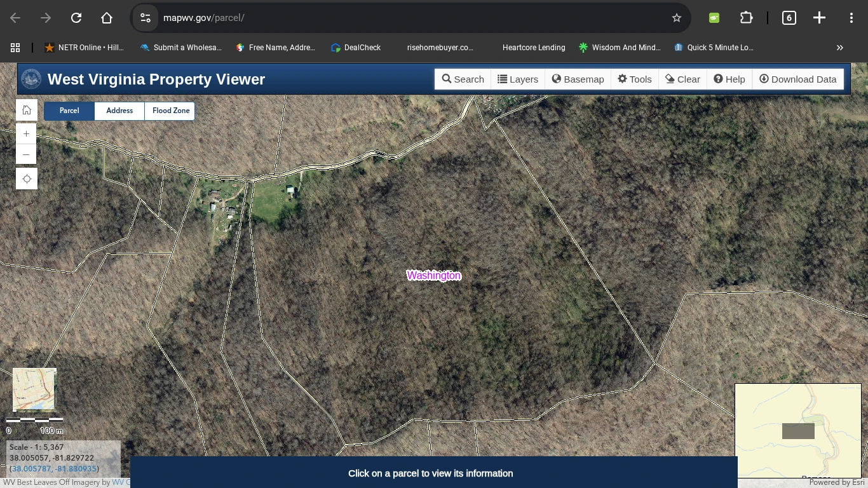Switch to the Flood Zone tab
The image size is (868, 488).
(170, 111)
